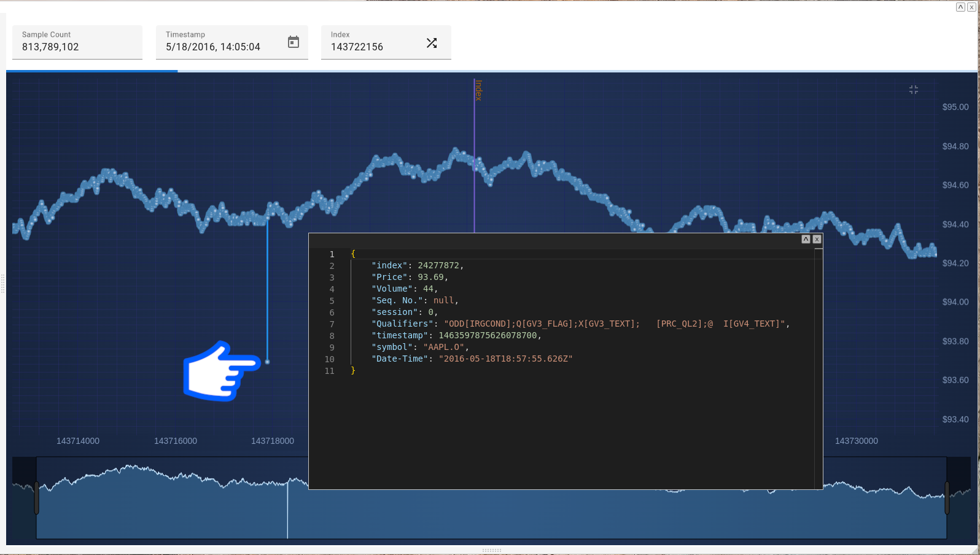Grab the left range slider handle
Screen dimensions: 980x555
click(x=37, y=497)
